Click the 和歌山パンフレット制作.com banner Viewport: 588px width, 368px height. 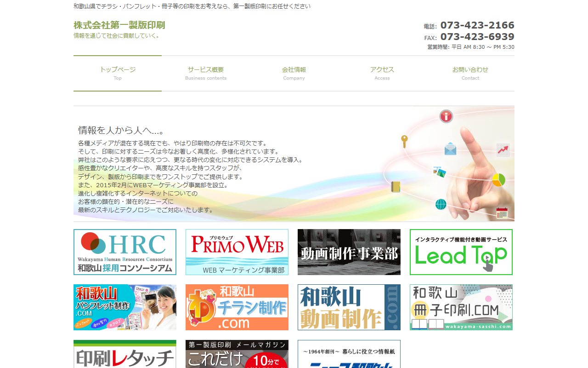(x=125, y=307)
